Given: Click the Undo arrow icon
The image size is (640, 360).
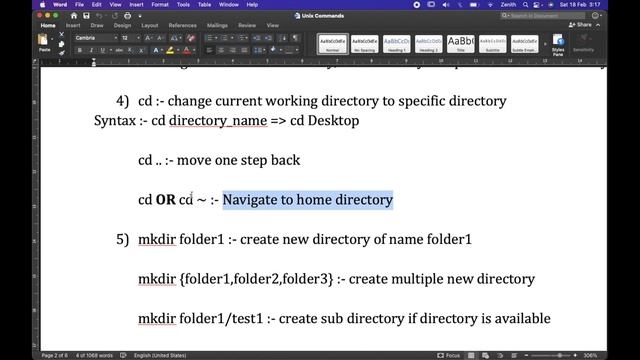Looking at the screenshot, I should click(x=99, y=16).
